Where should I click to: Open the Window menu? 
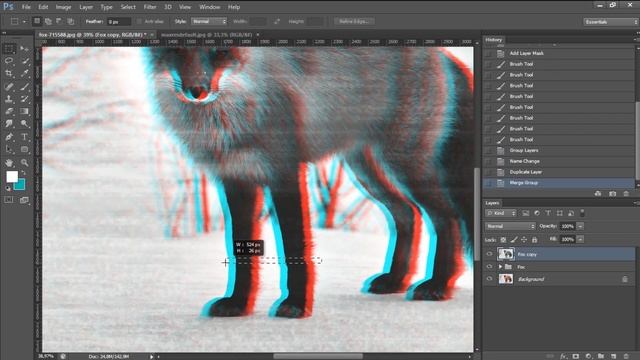(210, 7)
